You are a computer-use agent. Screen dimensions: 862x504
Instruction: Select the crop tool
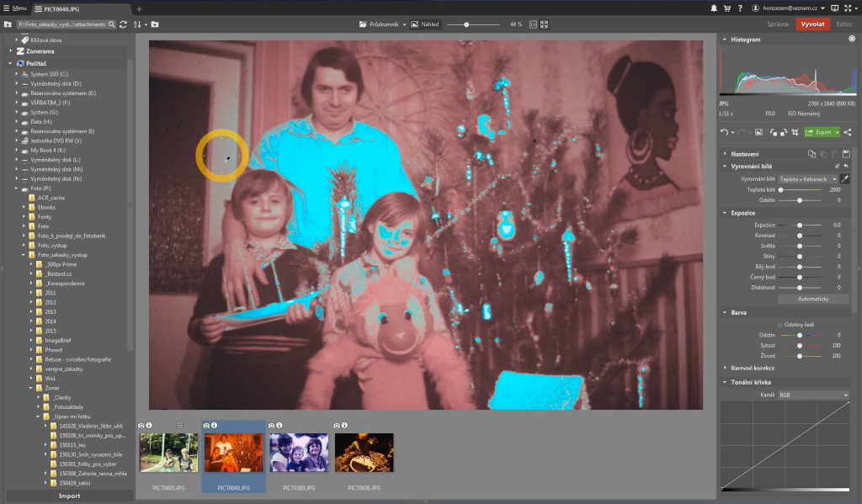click(x=795, y=132)
